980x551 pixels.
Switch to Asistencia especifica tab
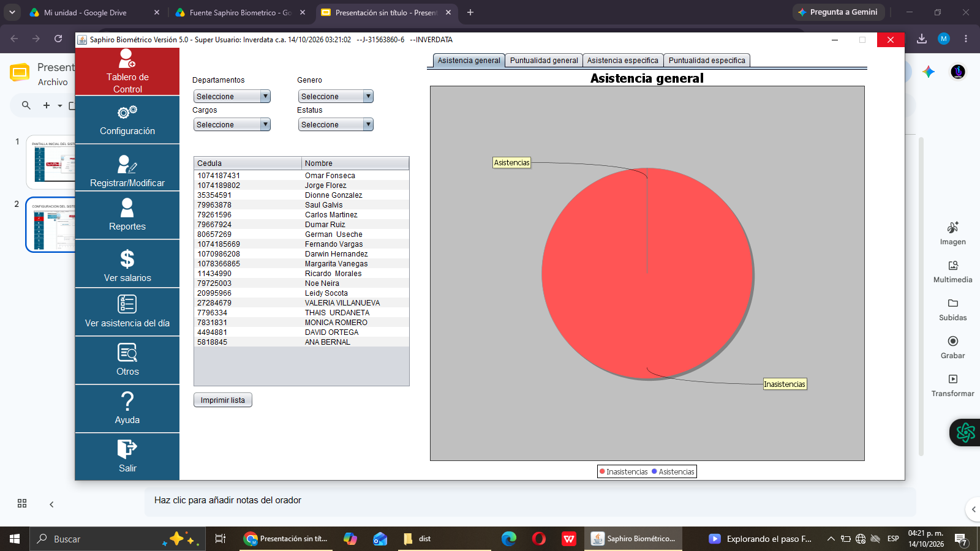623,61
